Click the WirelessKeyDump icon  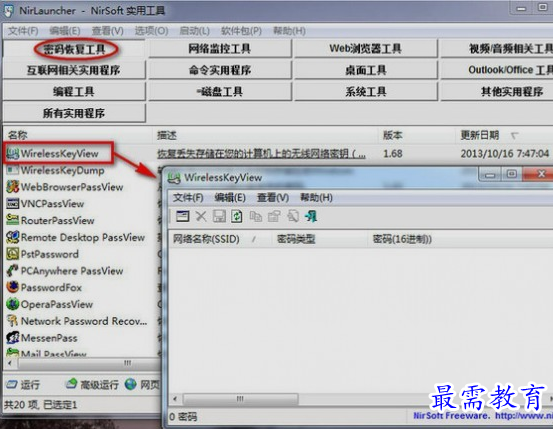(x=12, y=170)
